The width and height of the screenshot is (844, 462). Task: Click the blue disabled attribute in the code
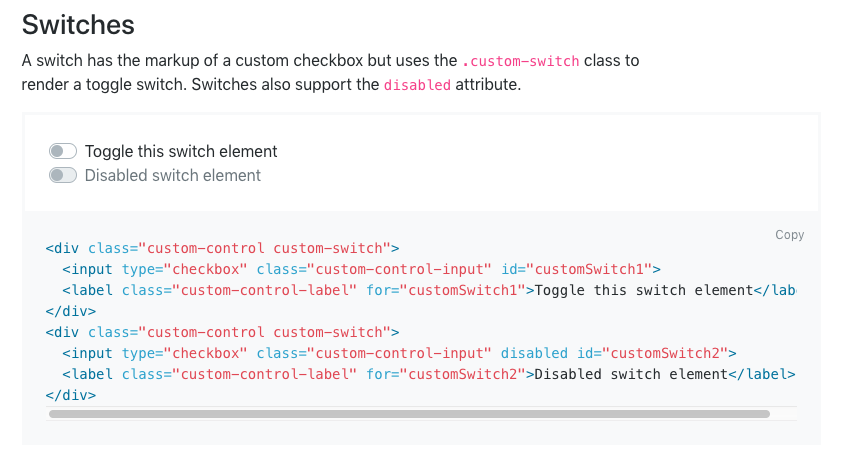coord(534,353)
